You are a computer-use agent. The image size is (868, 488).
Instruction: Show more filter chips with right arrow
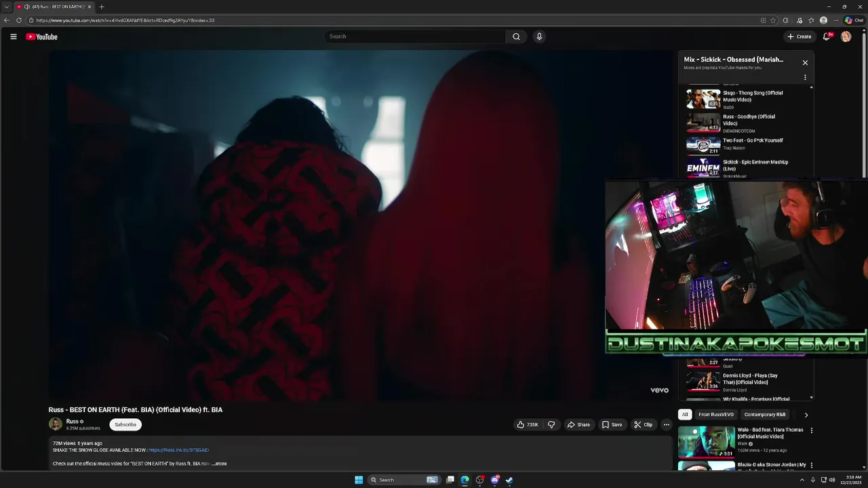tap(806, 415)
